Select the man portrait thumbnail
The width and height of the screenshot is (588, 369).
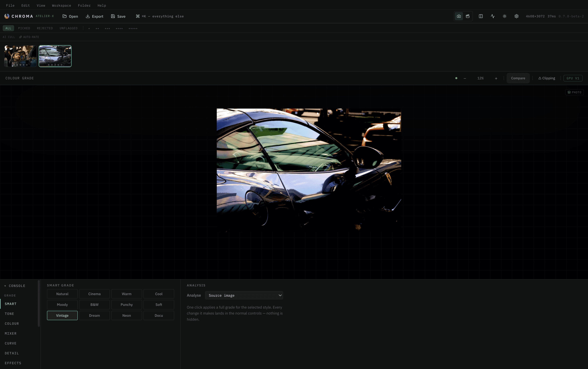point(20,56)
